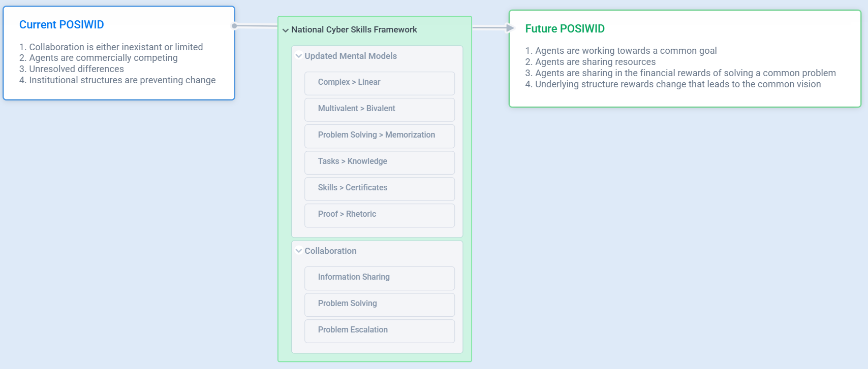
Task: Select the Proof > Rhetoric card
Action: [x=379, y=215]
